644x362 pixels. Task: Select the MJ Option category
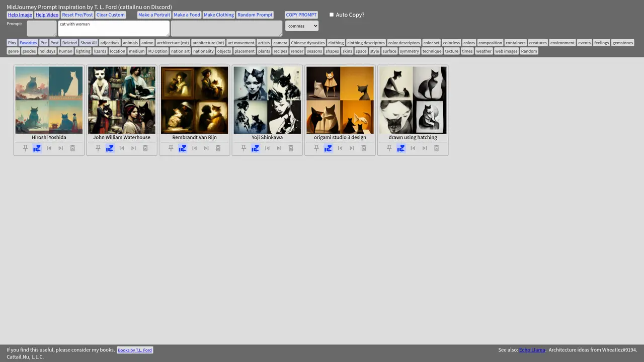[x=157, y=51]
